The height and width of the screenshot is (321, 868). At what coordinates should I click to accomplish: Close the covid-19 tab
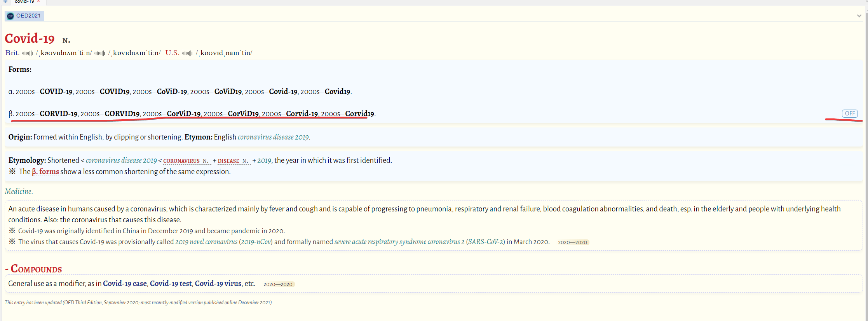38,2
